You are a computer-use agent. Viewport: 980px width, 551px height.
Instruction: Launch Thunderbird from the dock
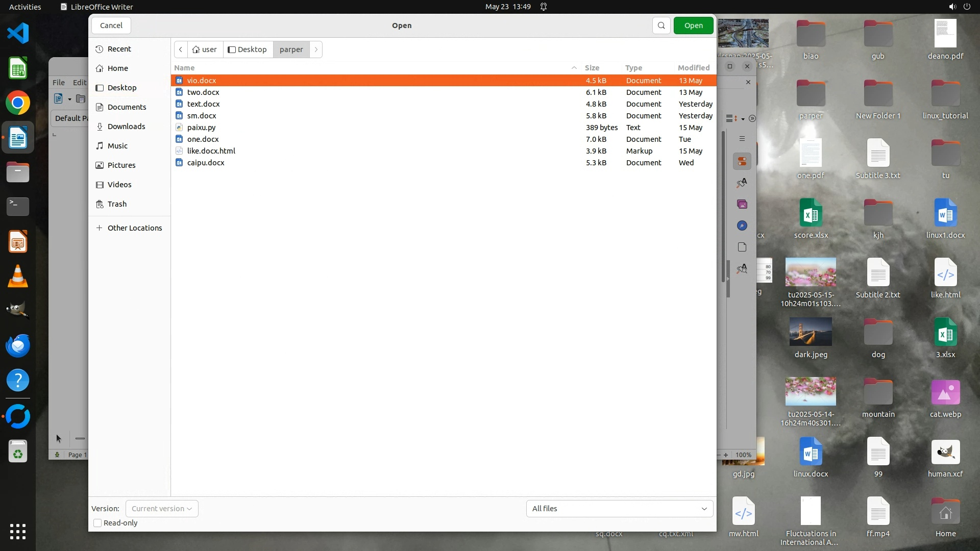click(x=18, y=345)
